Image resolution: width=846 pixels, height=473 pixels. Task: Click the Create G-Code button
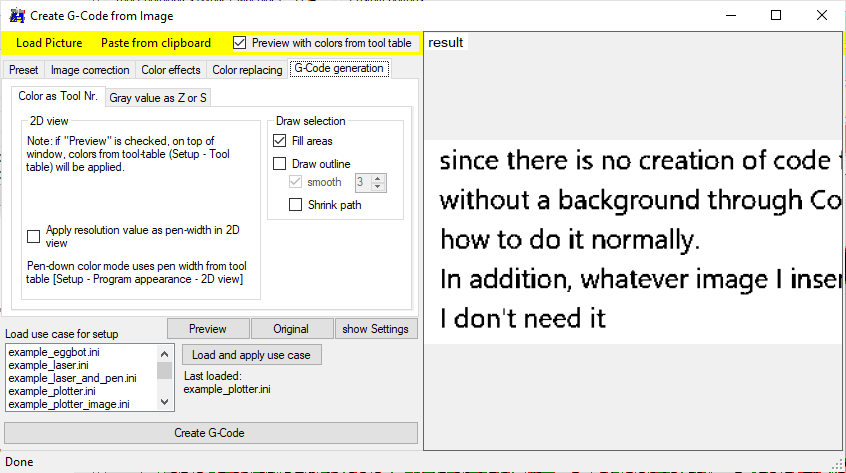[x=210, y=433]
